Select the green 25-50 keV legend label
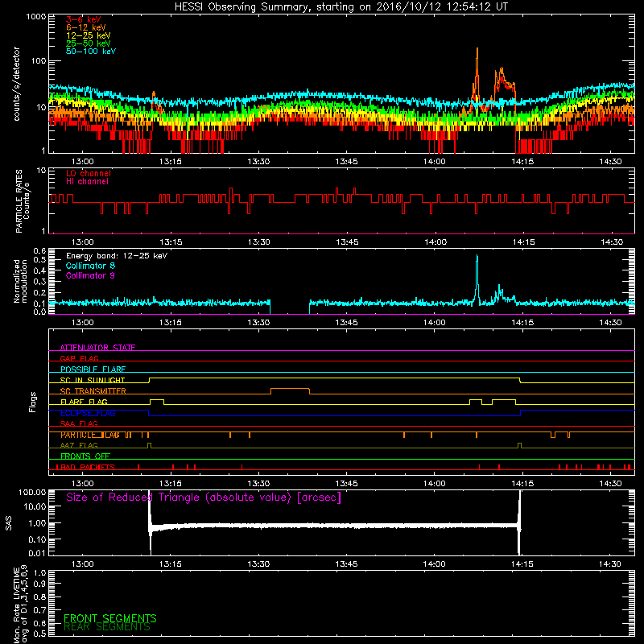Image resolution: width=644 pixels, height=644 pixels. point(89,43)
